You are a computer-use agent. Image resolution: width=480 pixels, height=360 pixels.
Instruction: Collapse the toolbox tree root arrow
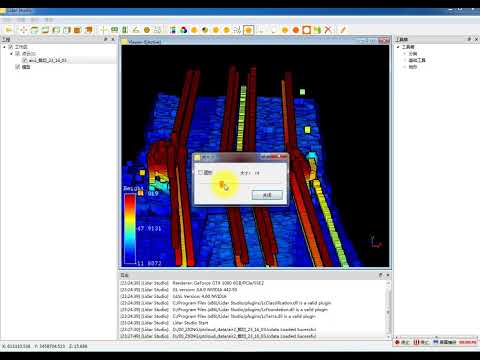[x=398, y=47]
